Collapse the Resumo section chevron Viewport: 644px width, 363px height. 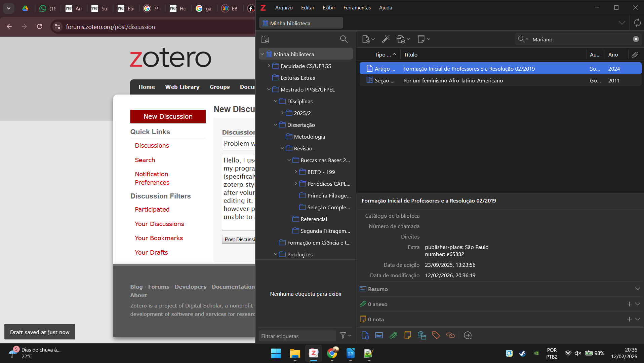click(637, 289)
